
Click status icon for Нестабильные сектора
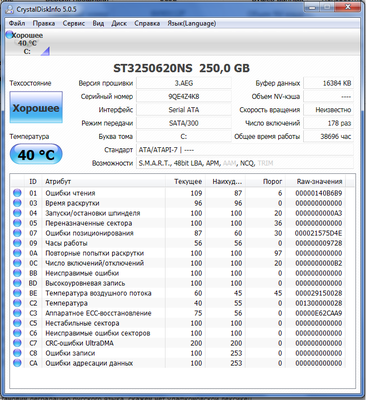pos(17,323)
